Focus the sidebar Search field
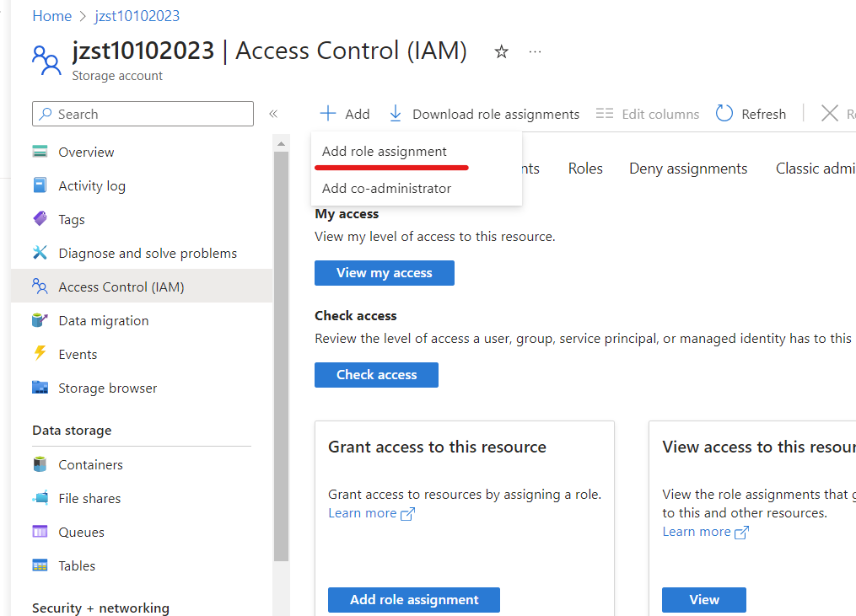Image resolution: width=856 pixels, height=616 pixels. pos(143,114)
